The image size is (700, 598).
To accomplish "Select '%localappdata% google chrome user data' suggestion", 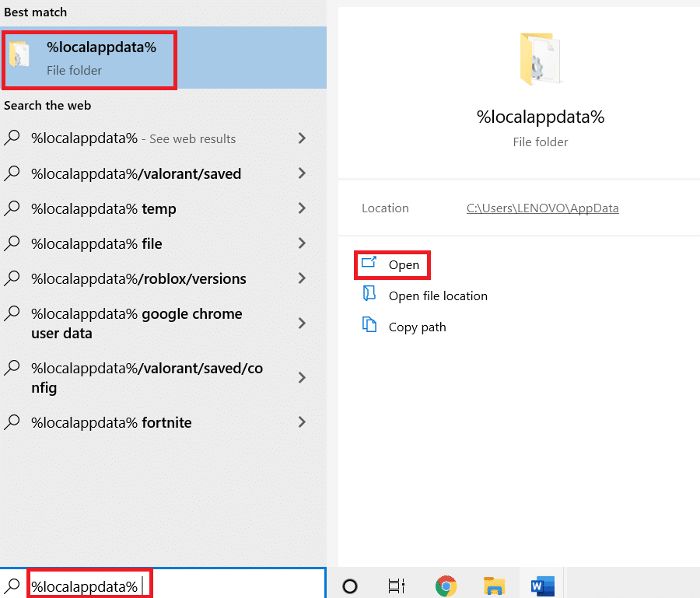I will click(x=163, y=323).
